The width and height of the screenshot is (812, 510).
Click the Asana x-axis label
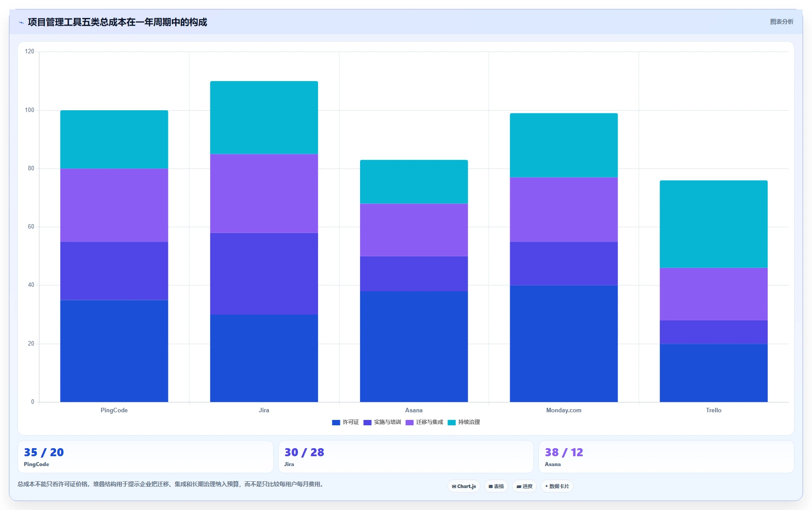tap(414, 410)
